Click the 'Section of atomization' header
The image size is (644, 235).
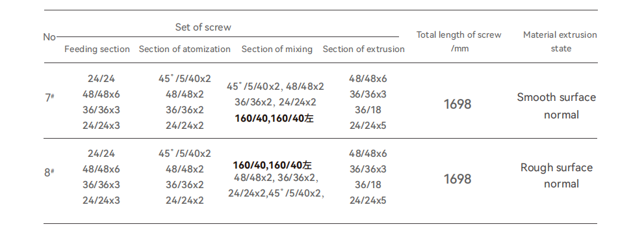(x=185, y=49)
